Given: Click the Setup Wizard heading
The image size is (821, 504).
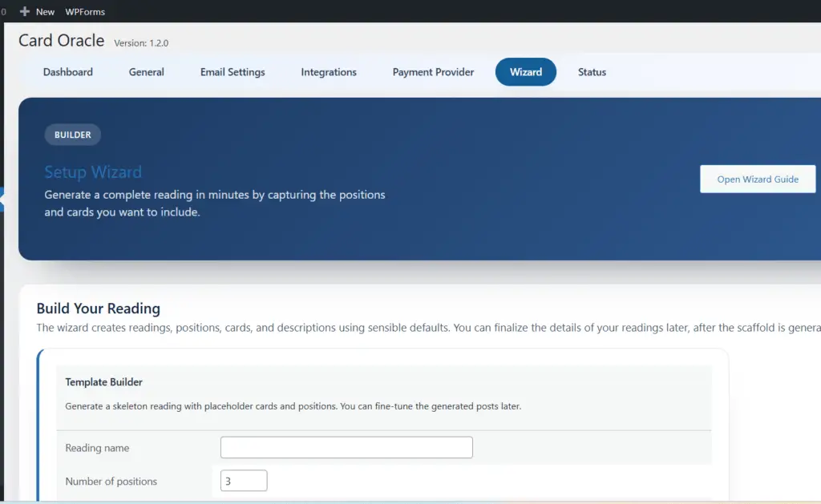Looking at the screenshot, I should [93, 172].
